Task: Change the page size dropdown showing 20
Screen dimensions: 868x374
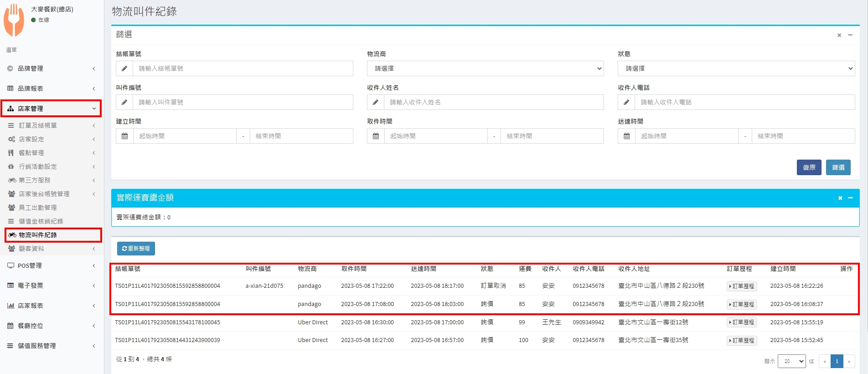Action: (791, 361)
